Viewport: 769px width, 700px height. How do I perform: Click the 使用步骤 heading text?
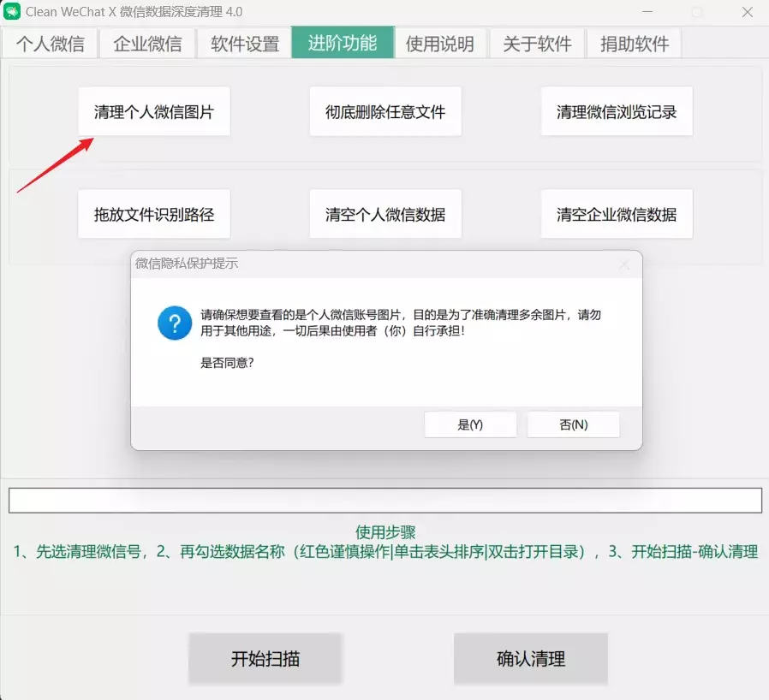click(x=385, y=532)
